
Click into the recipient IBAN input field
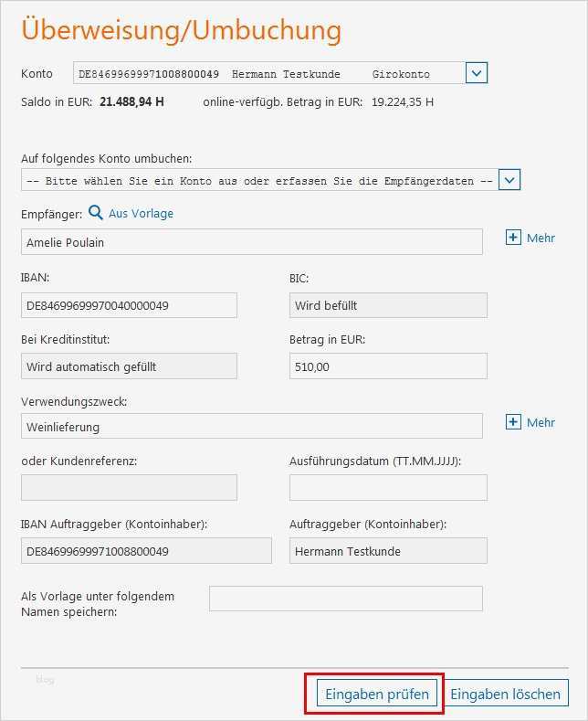(129, 305)
